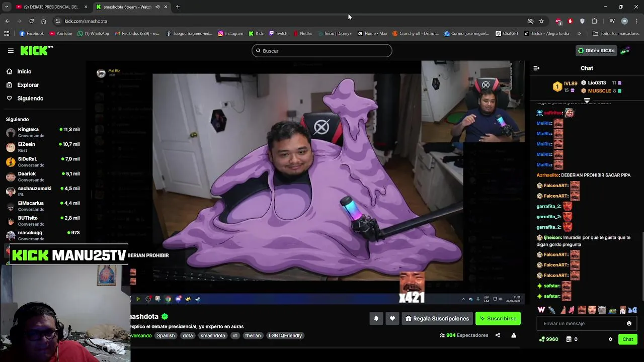Click the browser home icon

pyautogui.click(x=43, y=21)
